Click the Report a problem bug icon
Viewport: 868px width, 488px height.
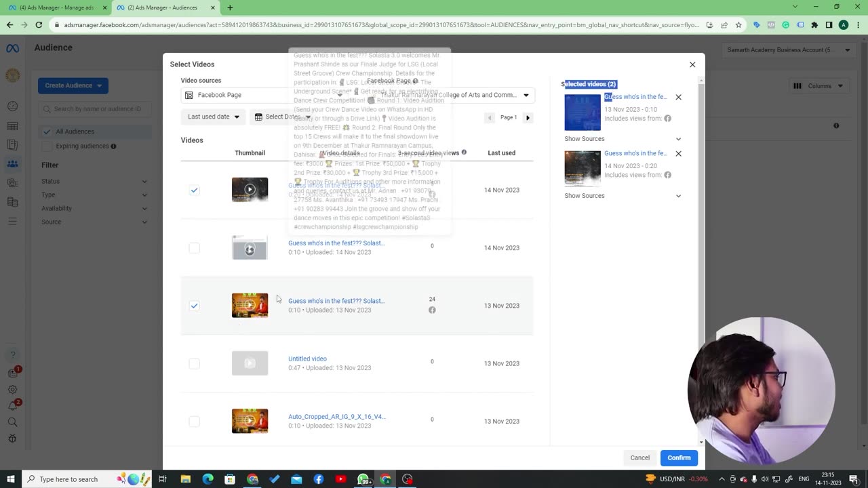pyautogui.click(x=12, y=439)
